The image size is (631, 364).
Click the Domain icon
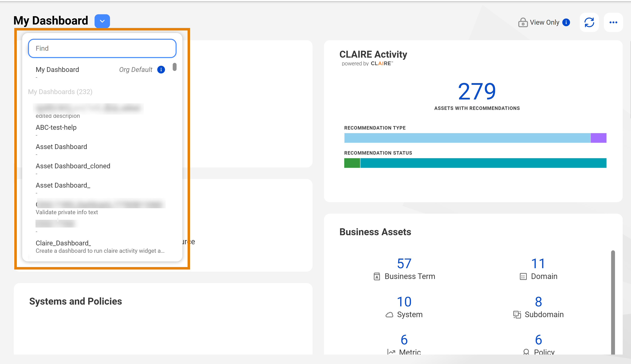point(523,276)
